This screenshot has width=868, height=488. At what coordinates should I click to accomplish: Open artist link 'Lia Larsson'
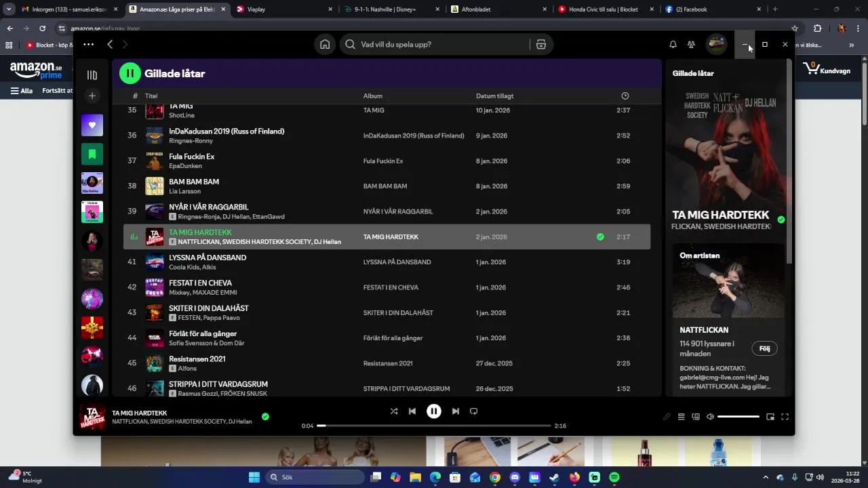click(184, 191)
